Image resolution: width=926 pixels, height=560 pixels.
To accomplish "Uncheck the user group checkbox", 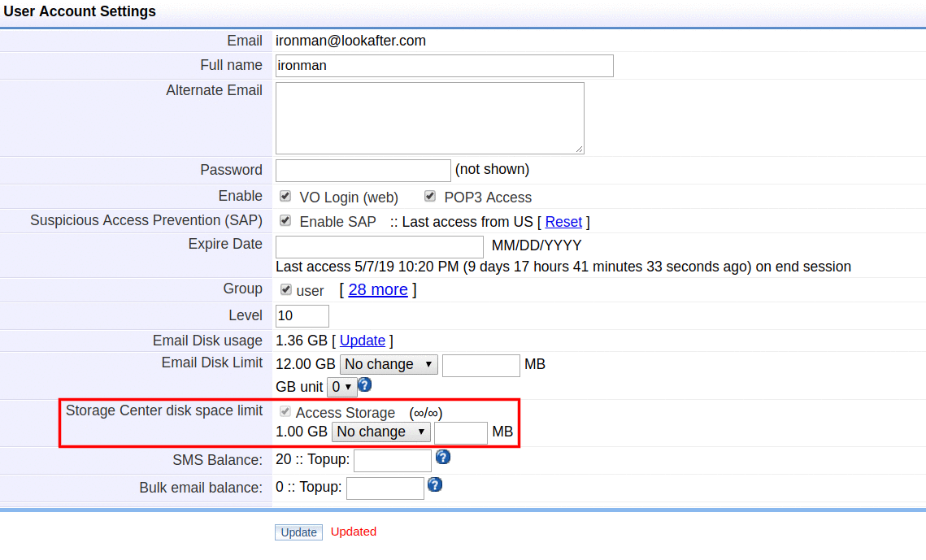I will click(286, 289).
